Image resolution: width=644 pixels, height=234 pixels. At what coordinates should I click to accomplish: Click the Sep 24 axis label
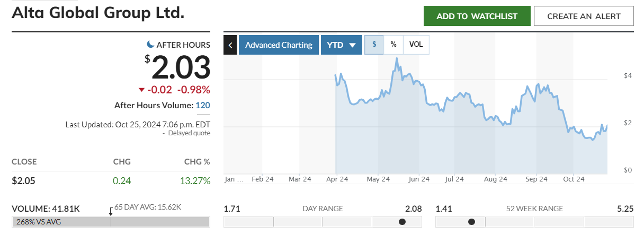(x=536, y=179)
